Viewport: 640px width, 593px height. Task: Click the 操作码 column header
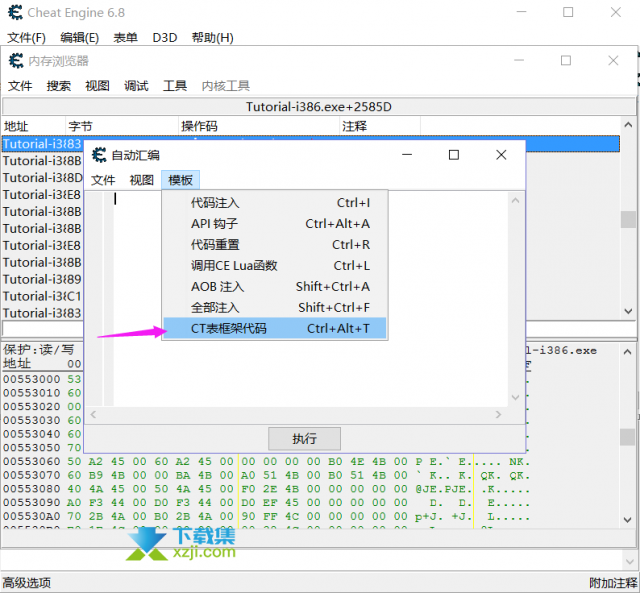[x=259, y=126]
